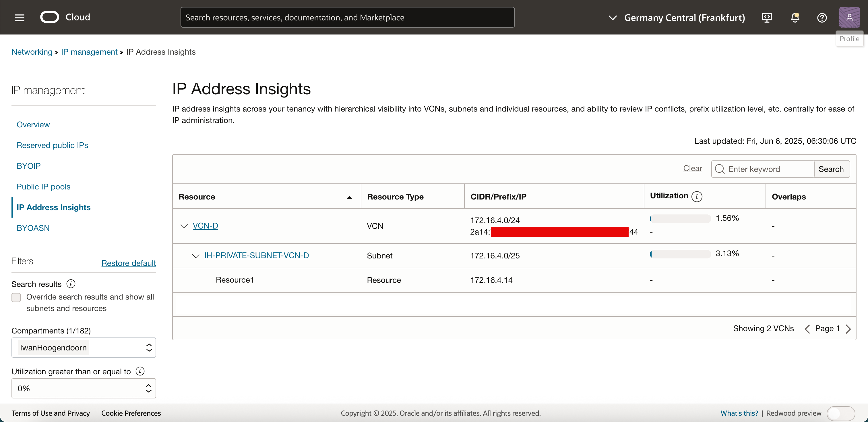Click the Utilization column info icon
Viewport: 868px width, 422px height.
click(697, 196)
